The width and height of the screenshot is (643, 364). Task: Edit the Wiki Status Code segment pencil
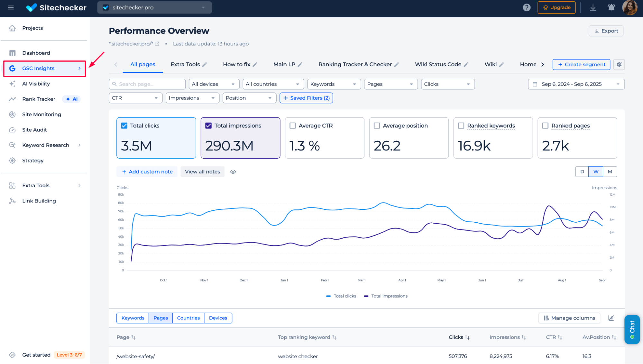(x=466, y=65)
